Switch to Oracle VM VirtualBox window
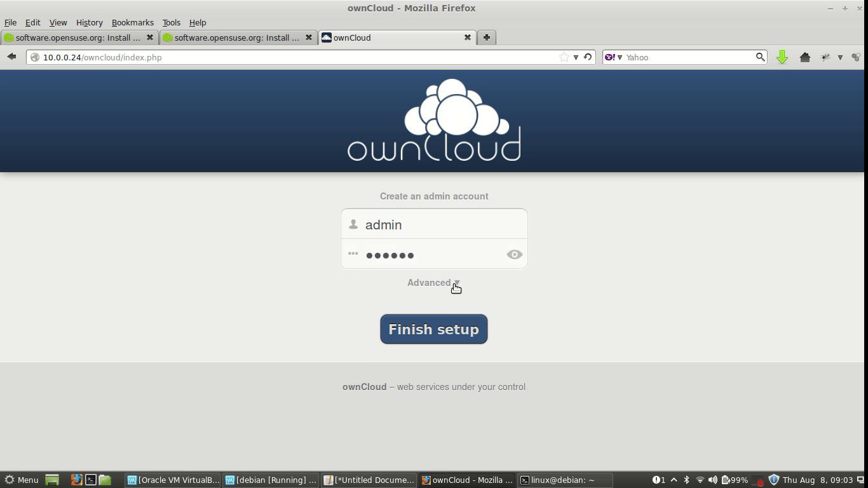The width and height of the screenshot is (868, 488). coord(173,480)
